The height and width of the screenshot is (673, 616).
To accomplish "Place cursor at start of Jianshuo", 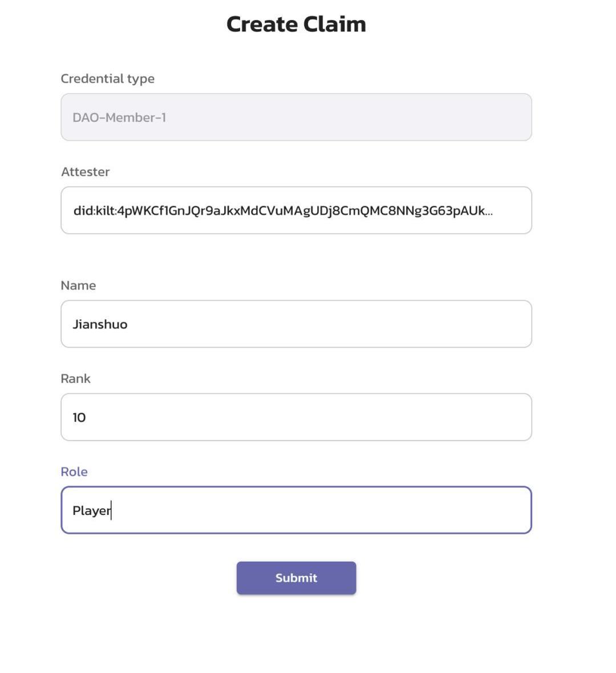I will click(x=73, y=324).
